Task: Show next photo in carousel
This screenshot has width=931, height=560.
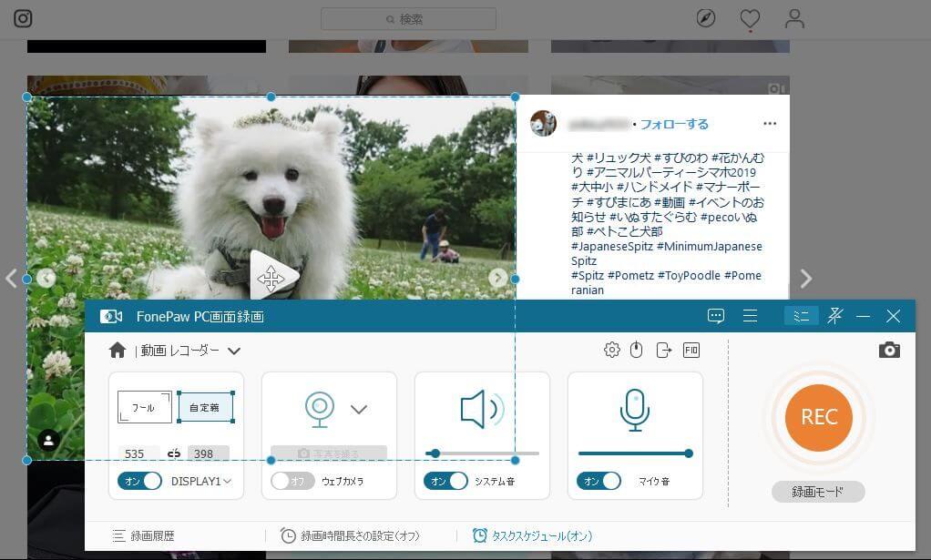Action: [x=497, y=278]
